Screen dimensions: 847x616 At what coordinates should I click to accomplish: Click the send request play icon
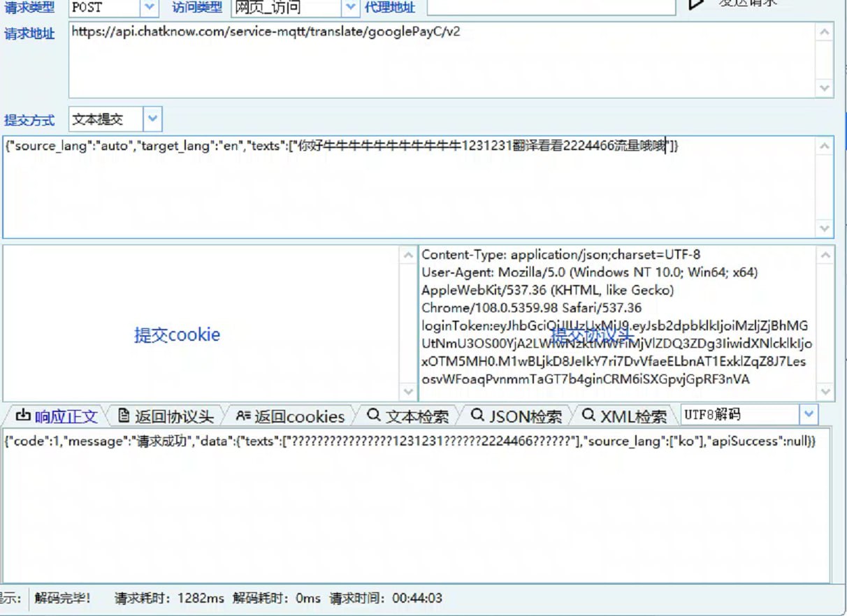[695, 3]
